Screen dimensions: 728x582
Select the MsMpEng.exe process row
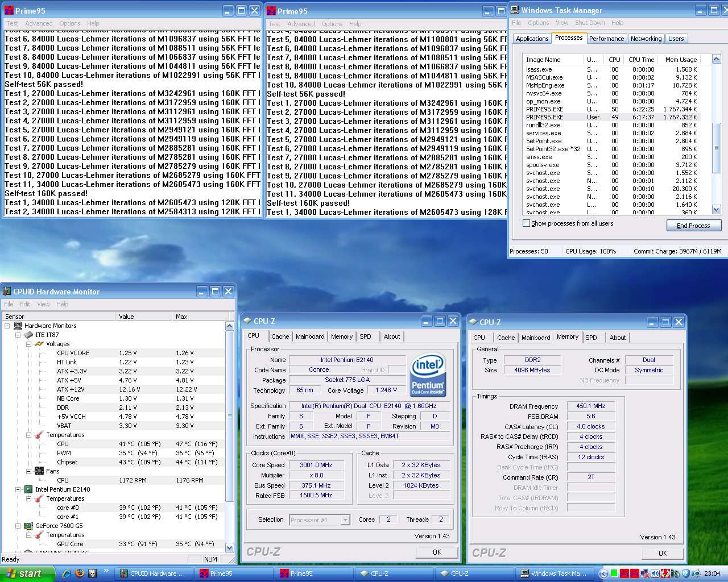point(611,85)
